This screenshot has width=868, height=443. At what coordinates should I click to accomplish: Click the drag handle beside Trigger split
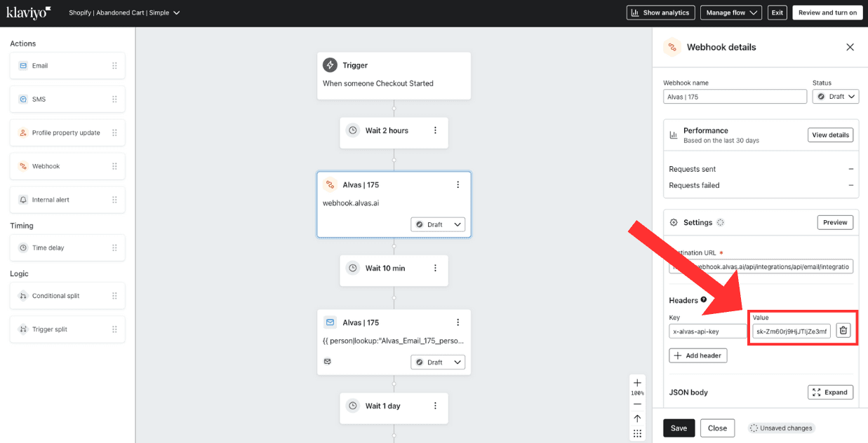[x=114, y=329]
